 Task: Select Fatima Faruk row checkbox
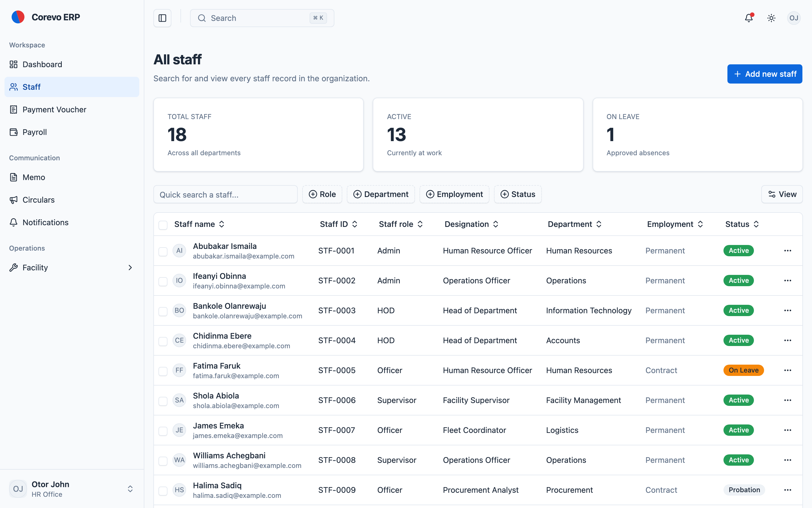(163, 371)
